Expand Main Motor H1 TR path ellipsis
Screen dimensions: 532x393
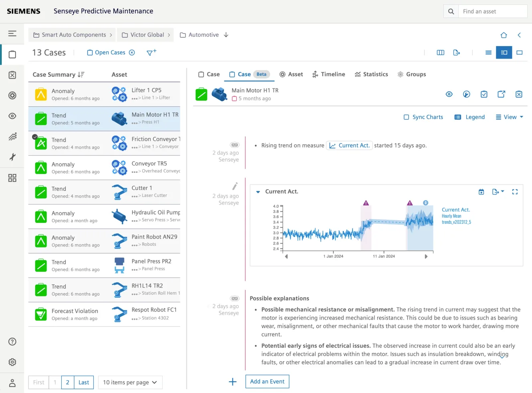tap(134, 123)
